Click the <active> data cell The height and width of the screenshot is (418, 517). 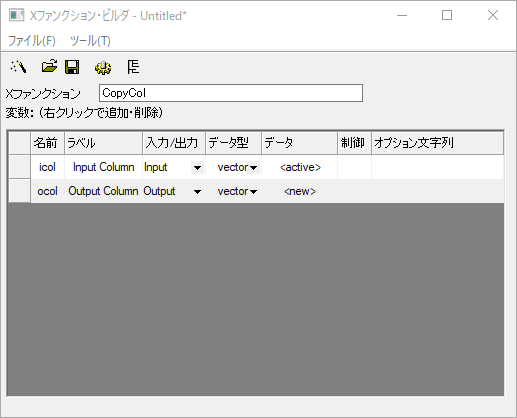[x=300, y=167]
